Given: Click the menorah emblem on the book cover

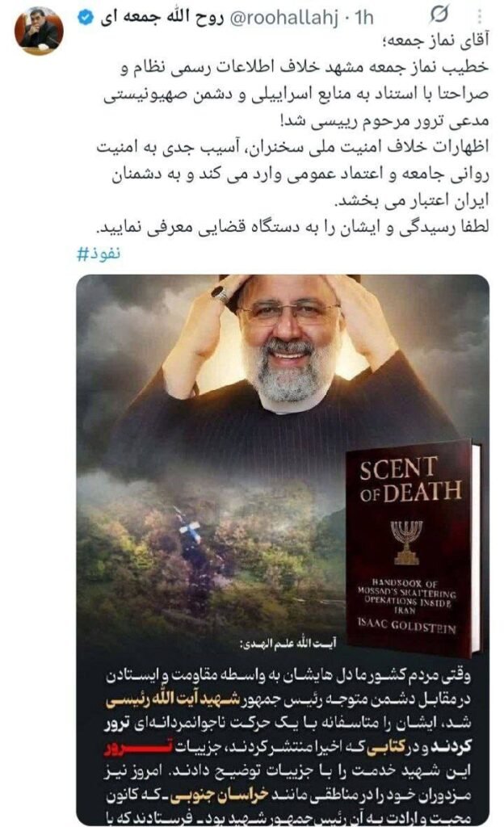Looking at the screenshot, I should coord(406,542).
